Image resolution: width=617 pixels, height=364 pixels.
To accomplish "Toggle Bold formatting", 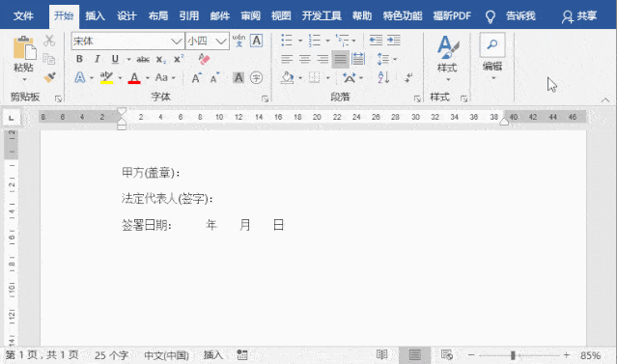I will pos(79,59).
